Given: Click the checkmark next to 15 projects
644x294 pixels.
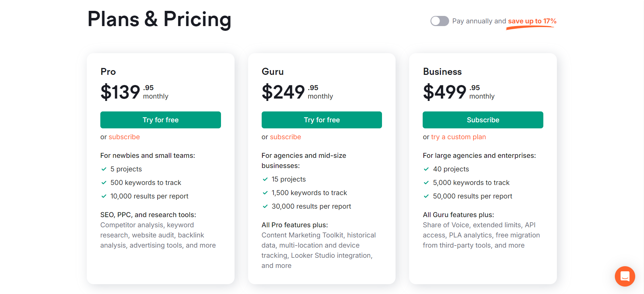Looking at the screenshot, I should coord(265,179).
